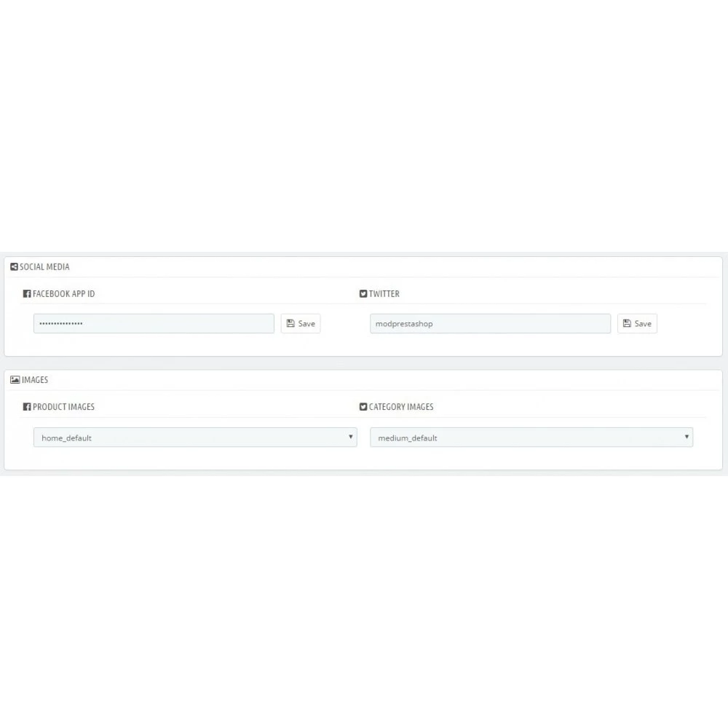Save the Twitter username
Image resolution: width=728 pixels, height=728 pixels.
tap(637, 324)
